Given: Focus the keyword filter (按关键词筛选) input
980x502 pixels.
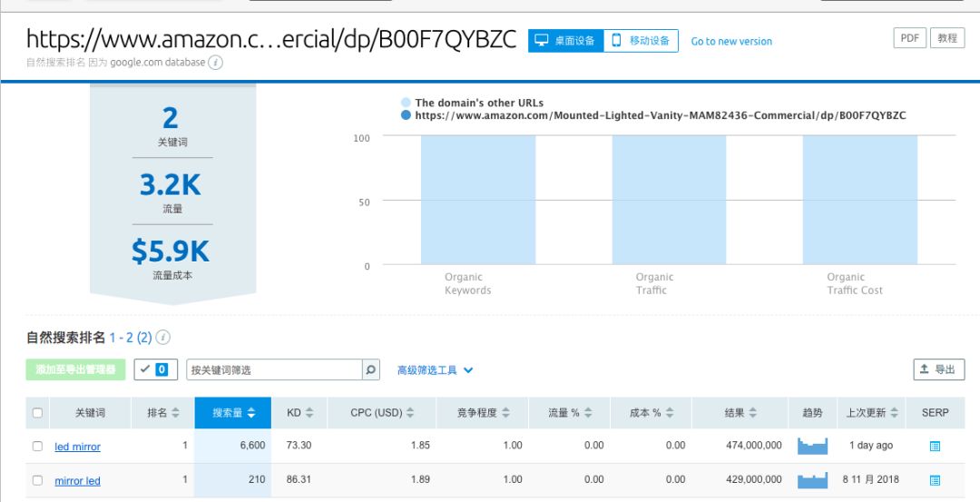Looking at the screenshot, I should (274, 369).
